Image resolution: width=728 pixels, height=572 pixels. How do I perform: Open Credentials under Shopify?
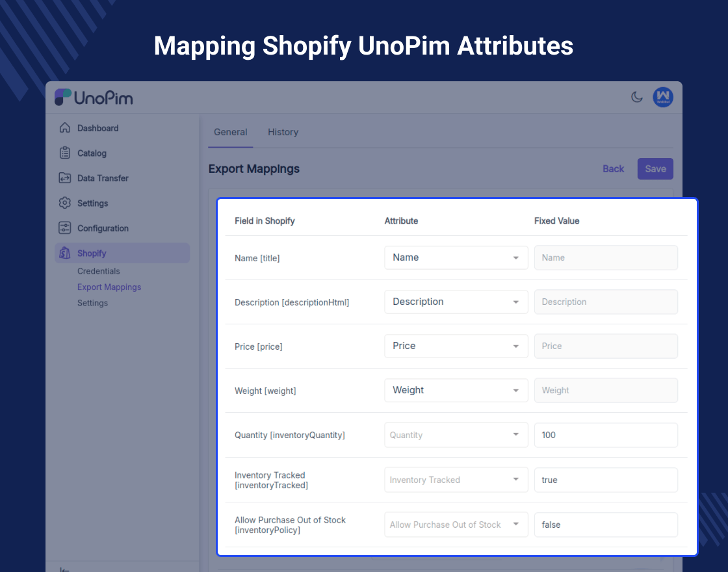(98, 271)
